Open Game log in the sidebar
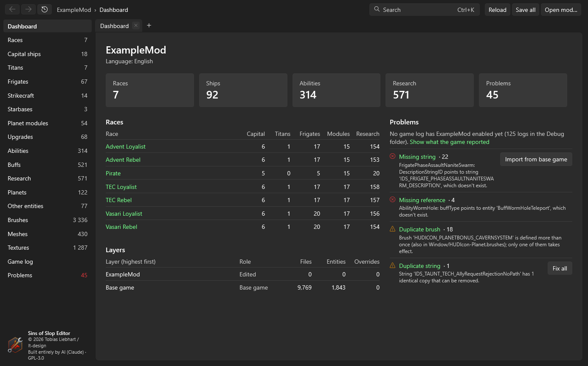 (48, 262)
